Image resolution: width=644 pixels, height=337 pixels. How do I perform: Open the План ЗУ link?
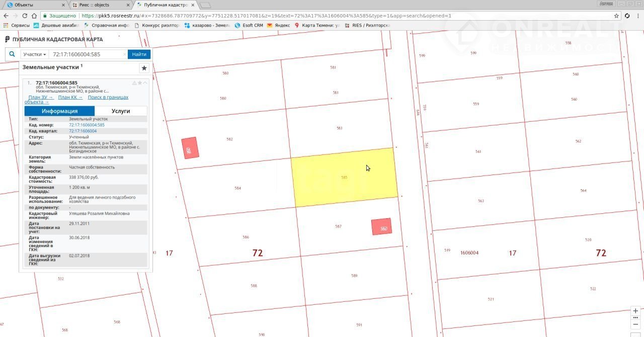(x=41, y=97)
